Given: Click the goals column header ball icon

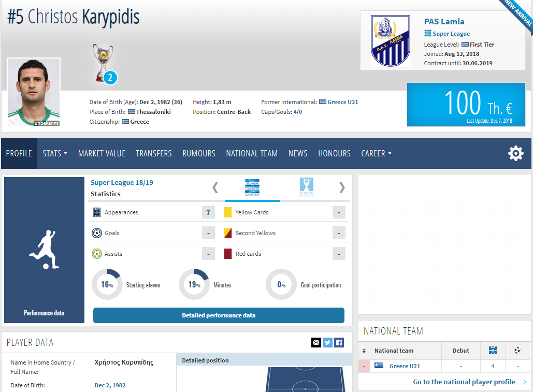Looking at the screenshot, I should pos(517,350).
